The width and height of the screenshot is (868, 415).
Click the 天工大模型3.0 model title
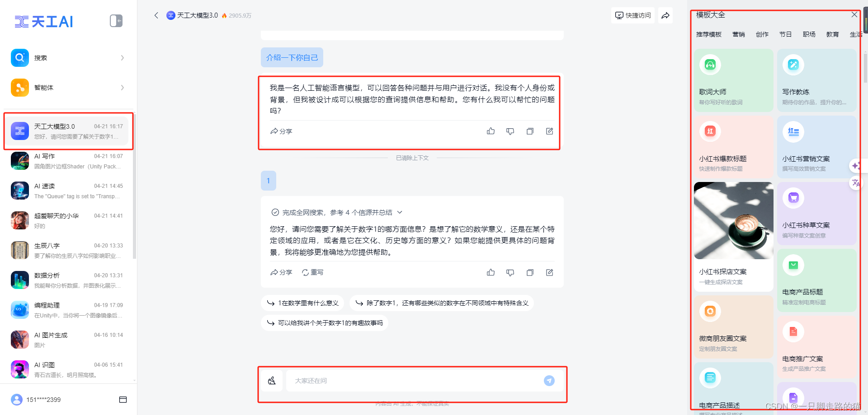click(198, 15)
